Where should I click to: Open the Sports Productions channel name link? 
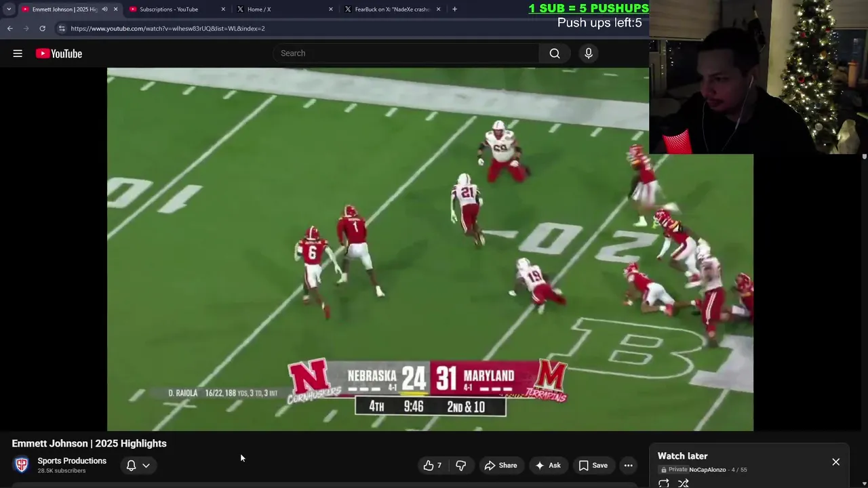tap(72, 461)
